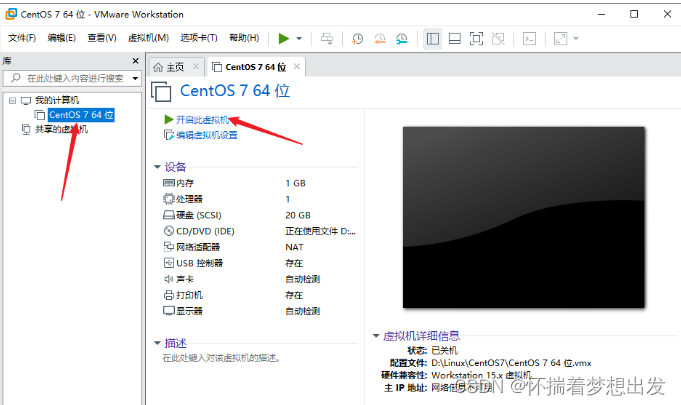The height and width of the screenshot is (405, 681).
Task: Click the send Ctrl+Alt+Del toolbar icon
Action: (x=327, y=39)
